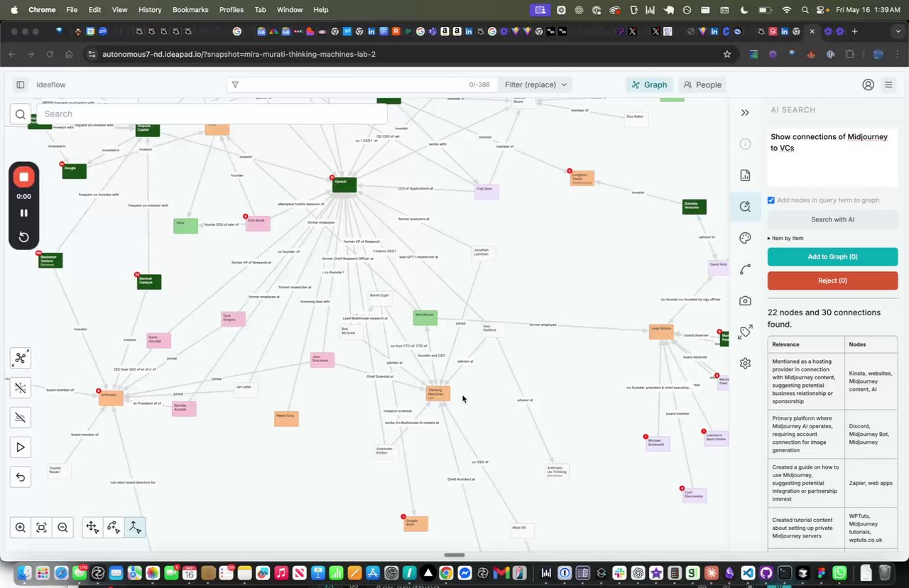Select the Elon Musk node
Viewport: 909px width, 588px height.
(x=258, y=223)
